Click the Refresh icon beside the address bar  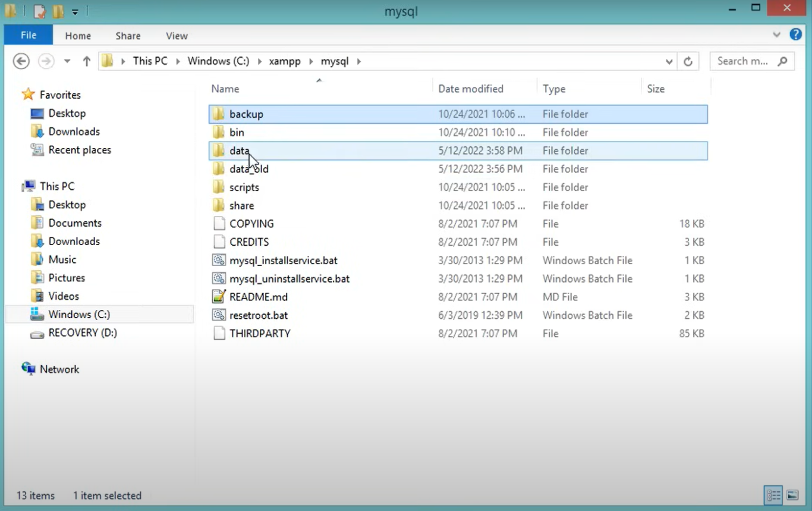point(688,61)
